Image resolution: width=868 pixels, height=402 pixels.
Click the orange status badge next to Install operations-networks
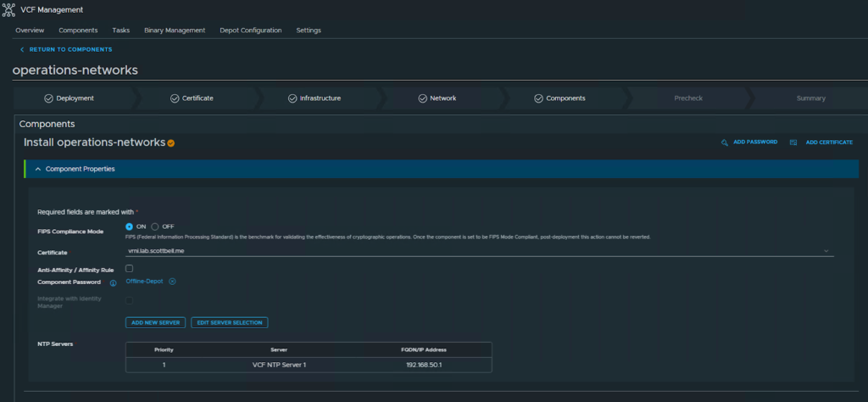[171, 143]
